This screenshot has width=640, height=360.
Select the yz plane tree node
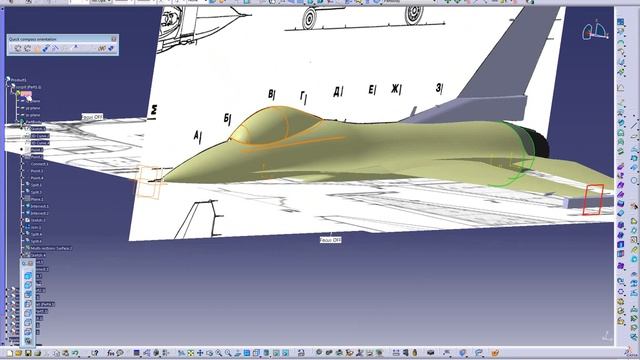pos(33,108)
